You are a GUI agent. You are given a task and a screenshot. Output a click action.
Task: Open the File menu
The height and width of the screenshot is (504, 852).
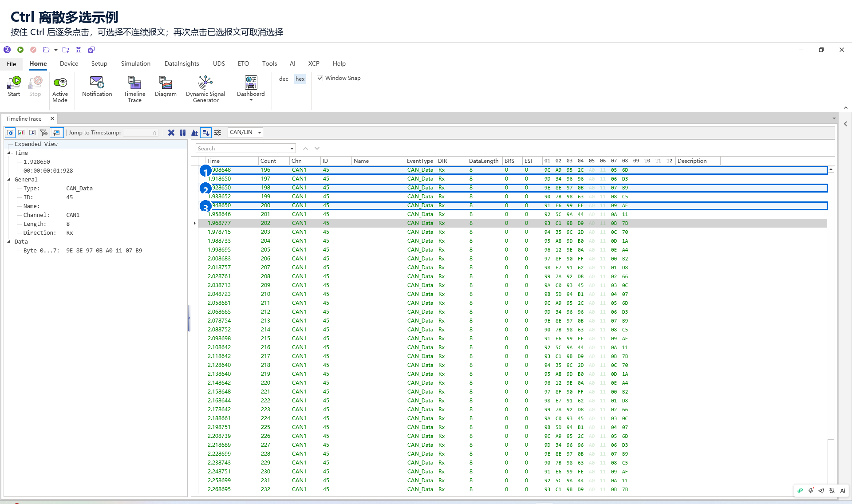tap(12, 64)
